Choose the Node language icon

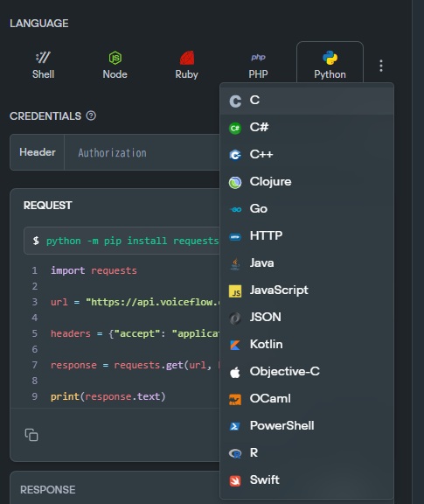(x=115, y=58)
